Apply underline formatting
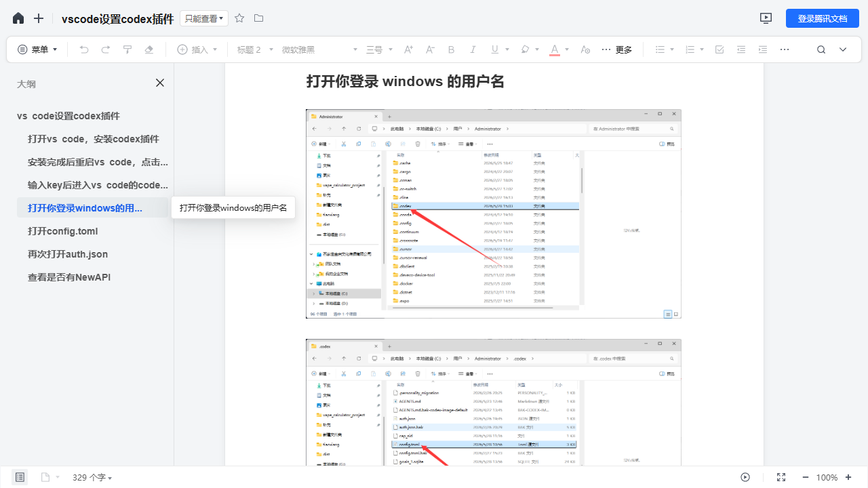This screenshot has height=488, width=868. pyautogui.click(x=495, y=49)
